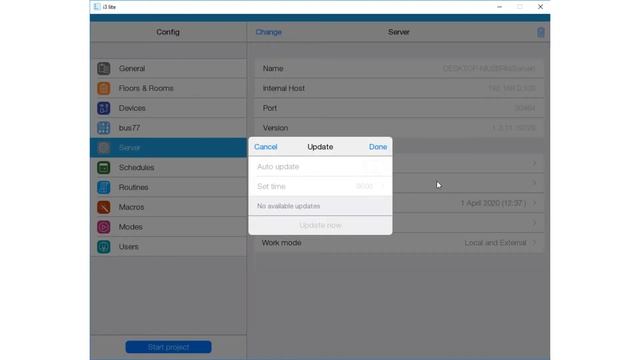Select the Devices menu label

(x=132, y=108)
